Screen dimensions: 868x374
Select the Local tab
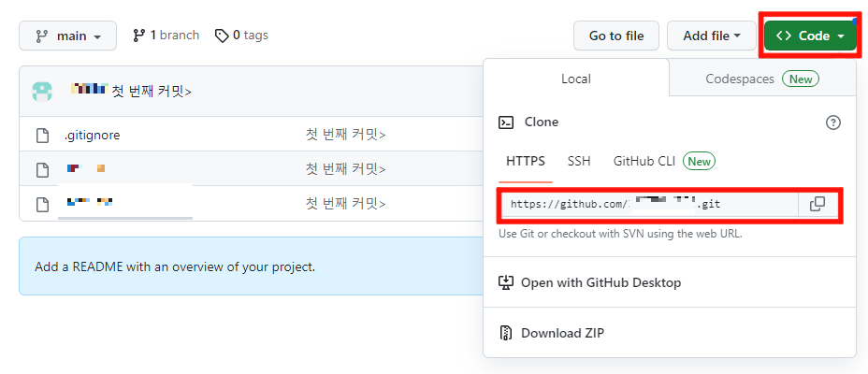pos(576,79)
